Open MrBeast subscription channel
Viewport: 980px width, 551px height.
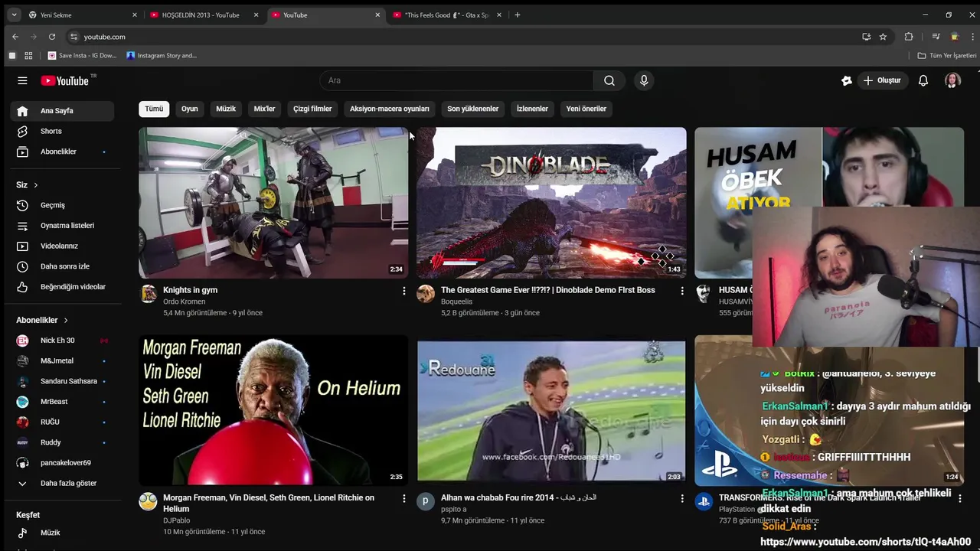pos(62,402)
